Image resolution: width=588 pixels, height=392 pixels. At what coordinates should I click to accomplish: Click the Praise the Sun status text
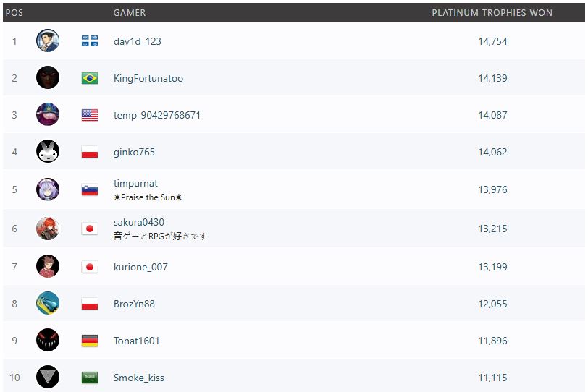tap(148, 197)
